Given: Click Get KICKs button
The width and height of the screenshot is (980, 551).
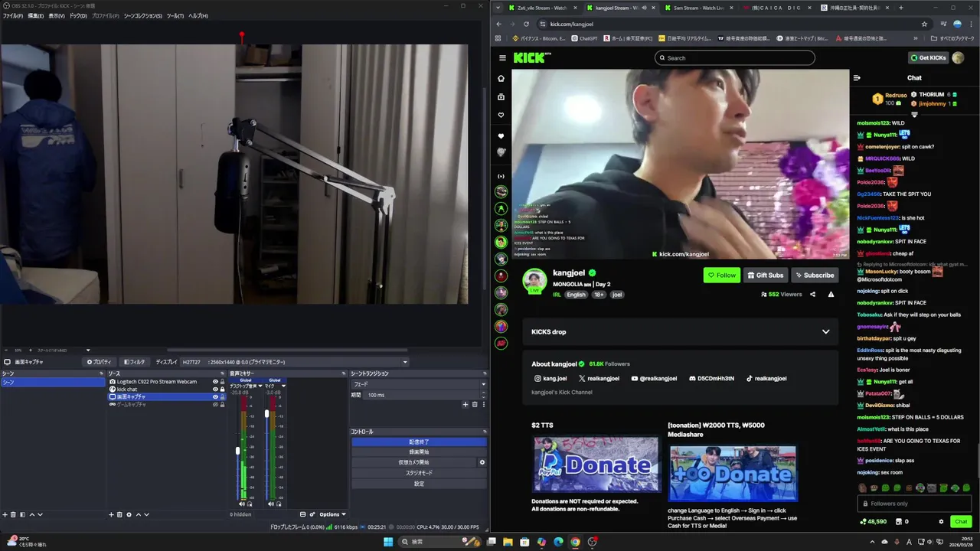Looking at the screenshot, I should pos(928,57).
